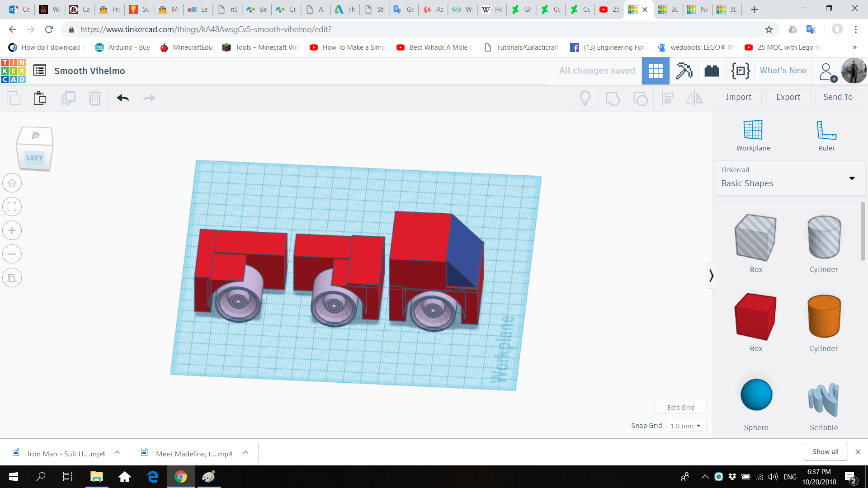
Task: Open the Basic Shapes shape library dropdown
Action: [x=789, y=178]
